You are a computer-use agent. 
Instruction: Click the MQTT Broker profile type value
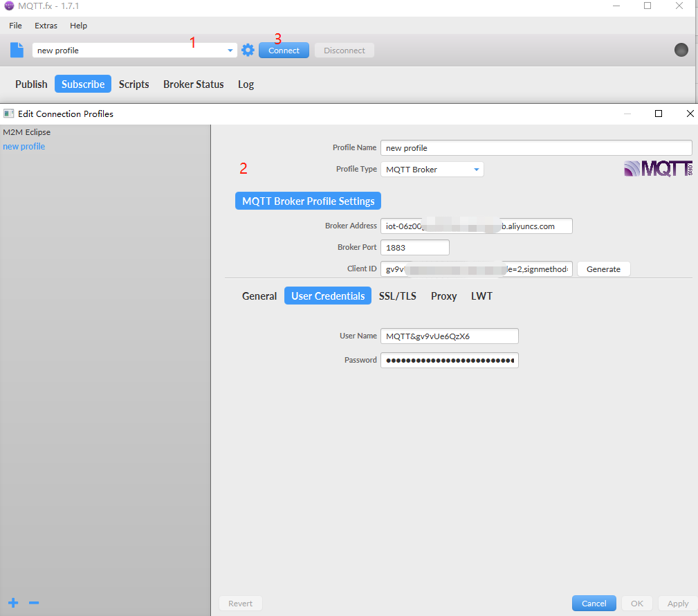pyautogui.click(x=412, y=170)
